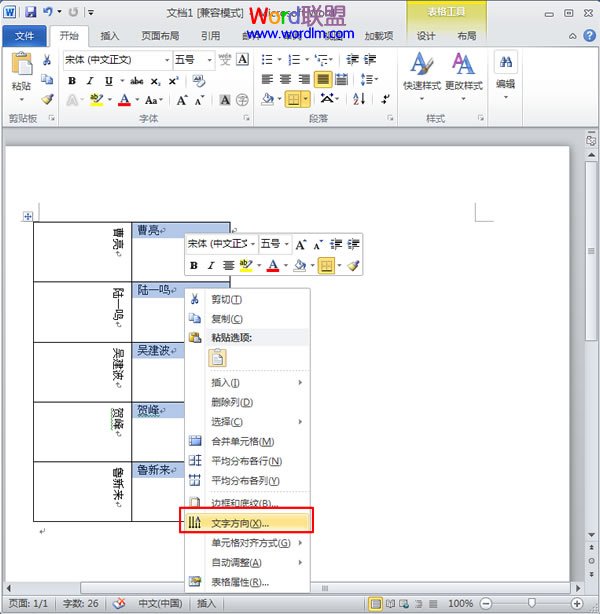Click the Undo icon in title bar

tap(47, 12)
